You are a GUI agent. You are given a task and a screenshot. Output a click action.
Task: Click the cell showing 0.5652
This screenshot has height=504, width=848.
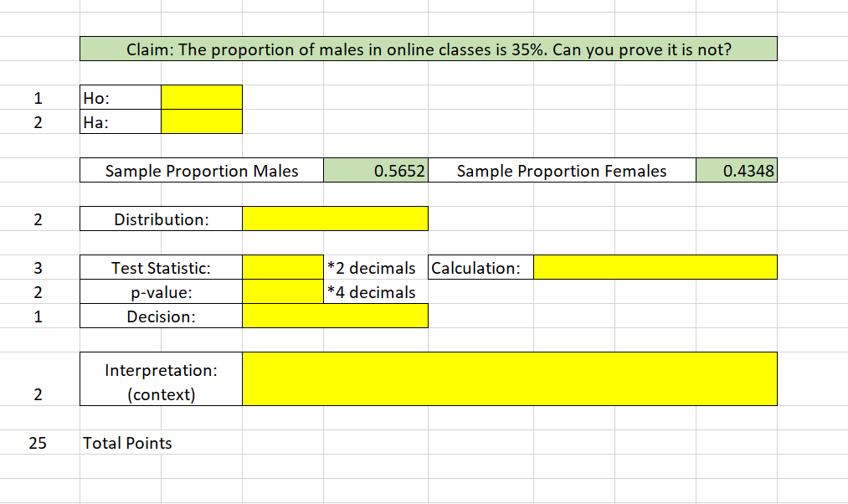point(375,170)
